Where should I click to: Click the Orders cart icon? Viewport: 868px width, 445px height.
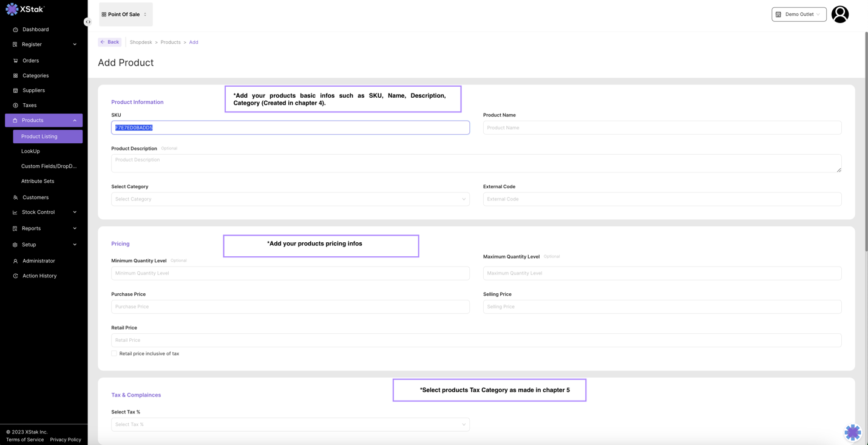pos(16,61)
